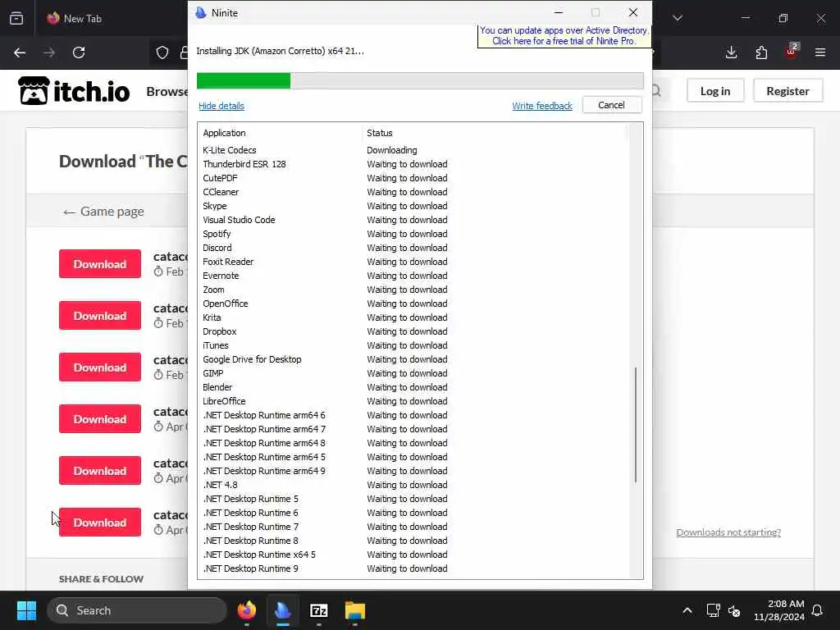
Task: Select the CutePDF row
Action: pyautogui.click(x=413, y=178)
